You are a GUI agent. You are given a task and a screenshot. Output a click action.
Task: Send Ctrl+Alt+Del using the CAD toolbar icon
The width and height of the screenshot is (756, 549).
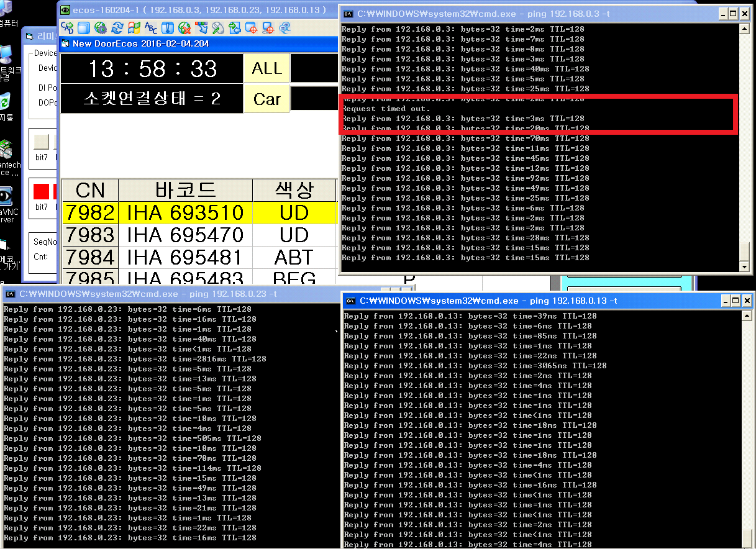pos(67,28)
